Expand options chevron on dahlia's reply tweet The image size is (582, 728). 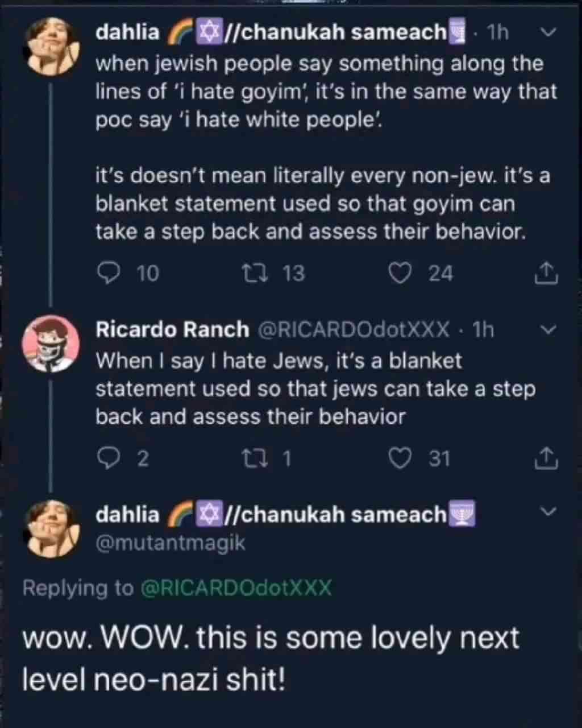click(547, 512)
